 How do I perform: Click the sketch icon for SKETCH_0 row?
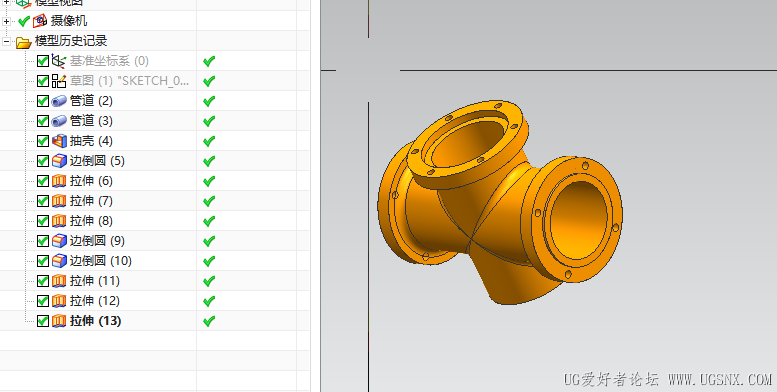tap(59, 81)
